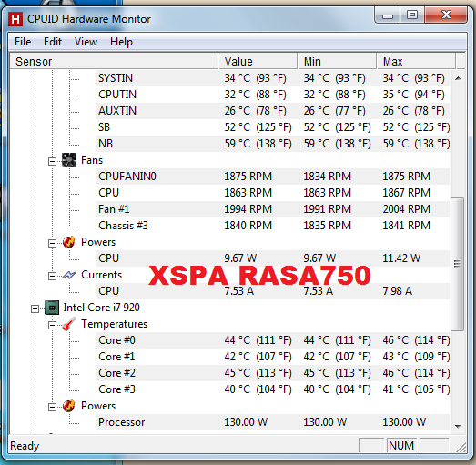
Task: Click the scrollbar down arrow
Action: click(x=458, y=427)
